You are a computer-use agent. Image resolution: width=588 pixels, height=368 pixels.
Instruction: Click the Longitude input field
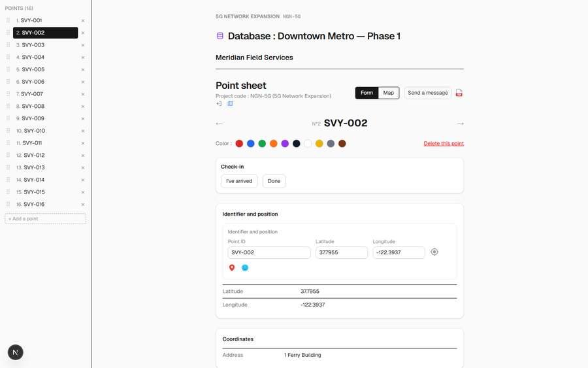tap(399, 252)
